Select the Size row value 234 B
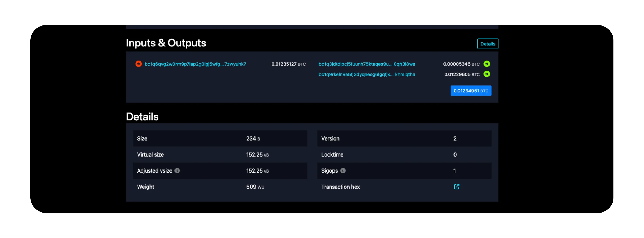644x238 pixels. point(253,139)
